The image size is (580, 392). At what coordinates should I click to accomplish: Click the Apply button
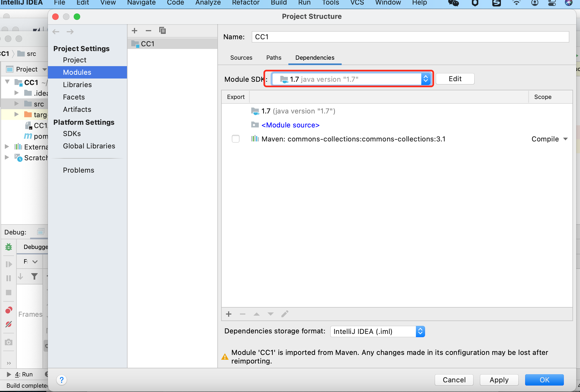pos(499,380)
